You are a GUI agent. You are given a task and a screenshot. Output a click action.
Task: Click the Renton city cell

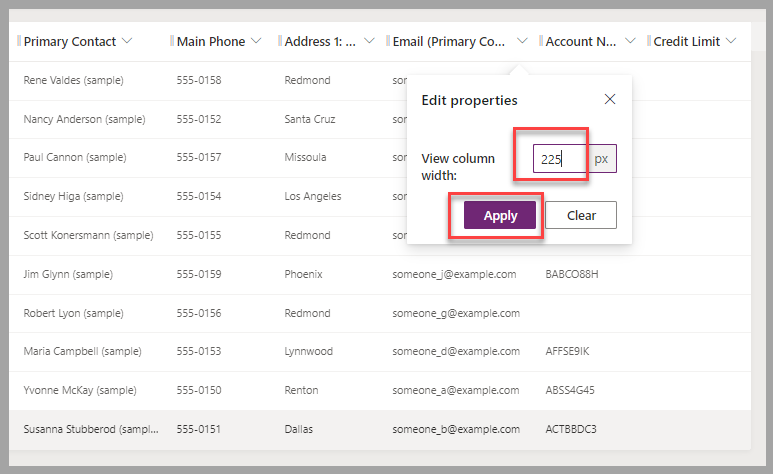coord(301,390)
